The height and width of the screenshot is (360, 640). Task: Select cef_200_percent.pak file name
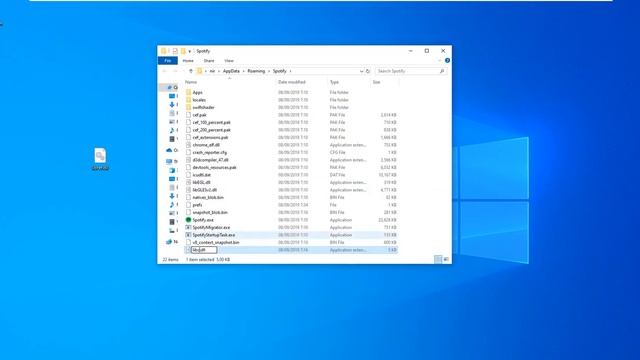(x=211, y=130)
